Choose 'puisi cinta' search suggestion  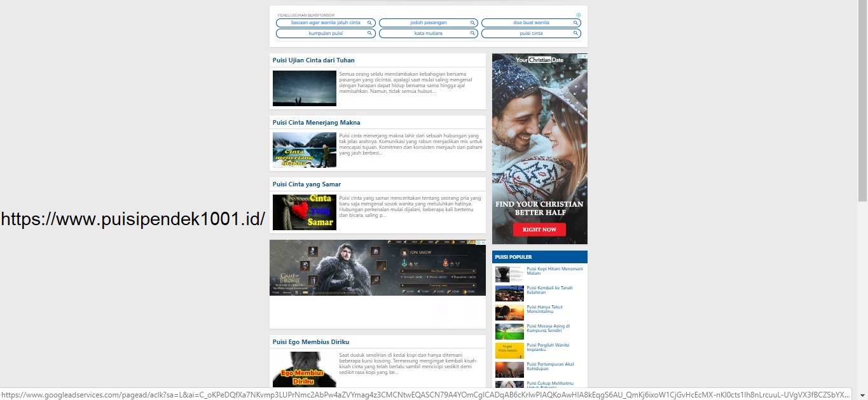tap(531, 33)
